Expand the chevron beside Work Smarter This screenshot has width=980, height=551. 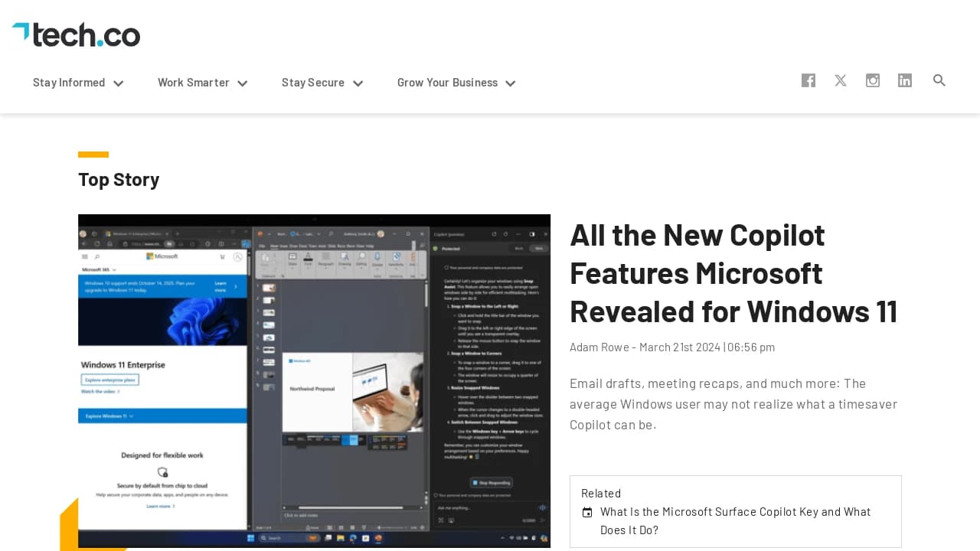(x=243, y=83)
